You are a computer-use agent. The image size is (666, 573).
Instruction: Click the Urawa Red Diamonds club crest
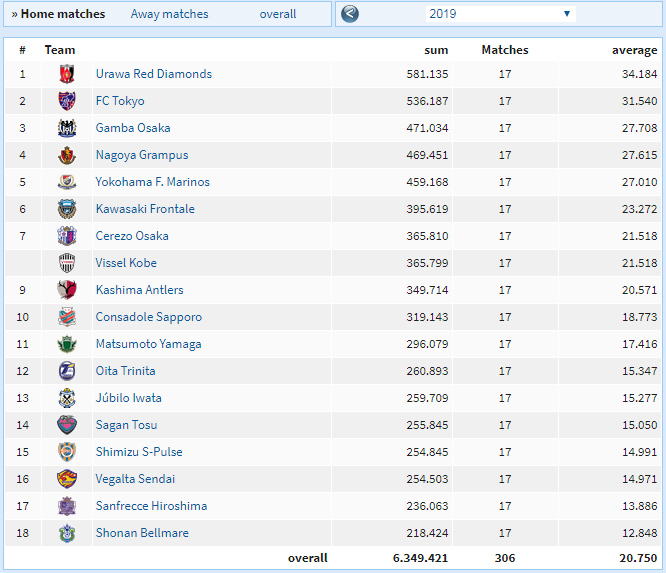click(66, 74)
